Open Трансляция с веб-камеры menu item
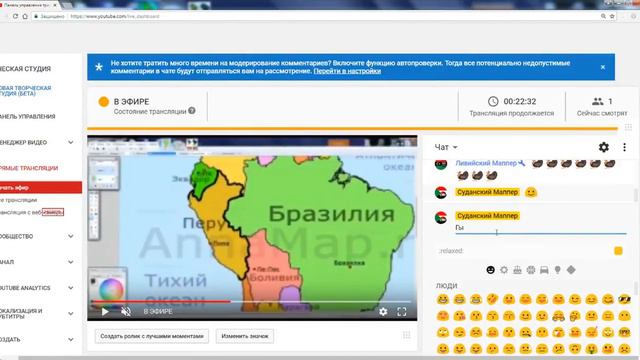 [x=32, y=212]
